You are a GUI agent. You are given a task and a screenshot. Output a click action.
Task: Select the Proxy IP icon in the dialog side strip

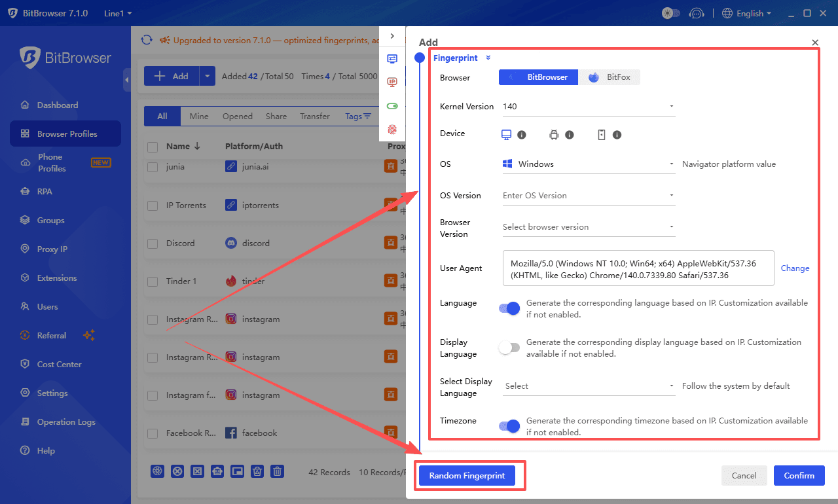[x=392, y=82]
